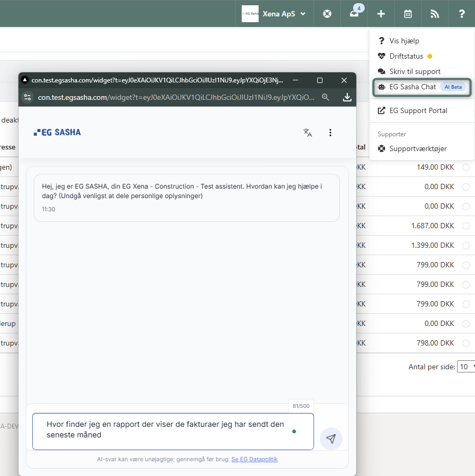
Task: Click the inbox notifications icon with badge
Action: click(x=354, y=14)
